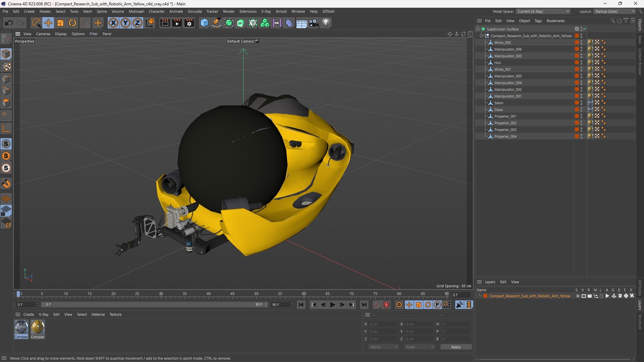Open the World coordinate dropdown
Viewport: 644px width, 362px height.
point(384,347)
